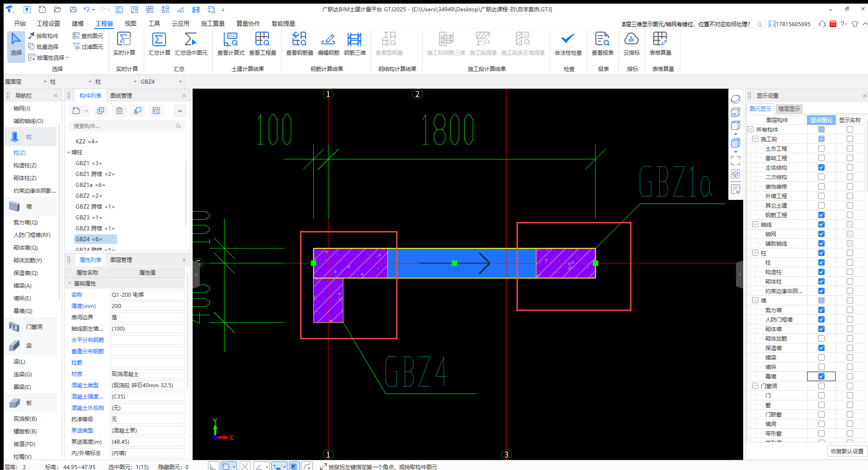Switch to 楼层显示 tab
868x470 pixels.
point(789,109)
